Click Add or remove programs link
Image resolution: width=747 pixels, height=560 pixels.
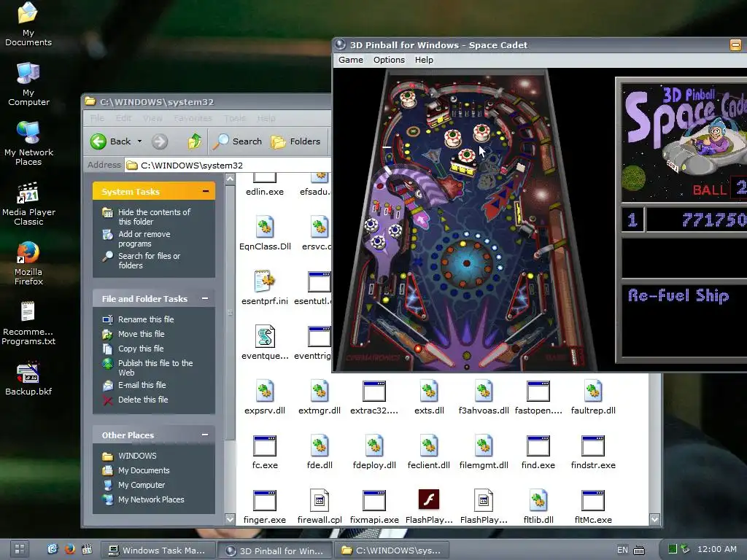(x=144, y=238)
